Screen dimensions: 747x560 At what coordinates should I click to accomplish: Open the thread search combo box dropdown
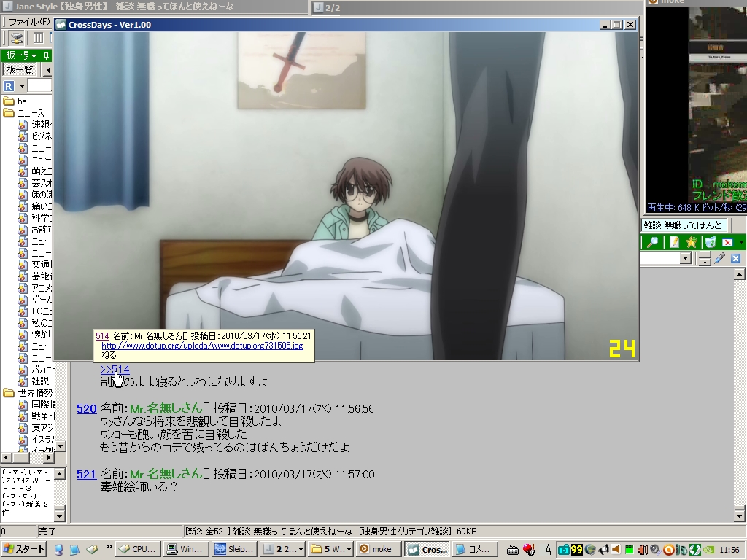coord(685,259)
